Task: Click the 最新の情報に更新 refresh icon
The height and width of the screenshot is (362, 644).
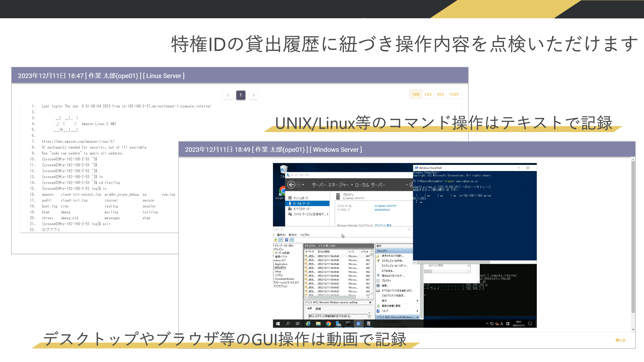Action: [378, 306]
